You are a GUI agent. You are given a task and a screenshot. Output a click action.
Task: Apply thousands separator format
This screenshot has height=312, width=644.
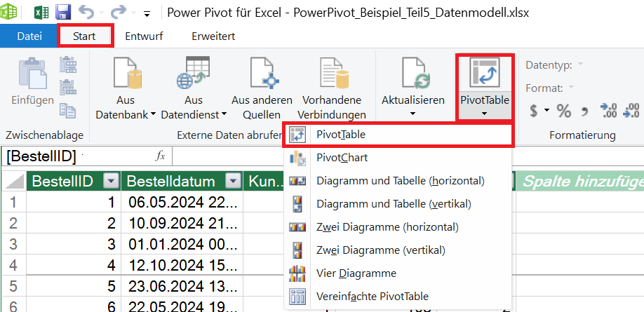tap(585, 111)
